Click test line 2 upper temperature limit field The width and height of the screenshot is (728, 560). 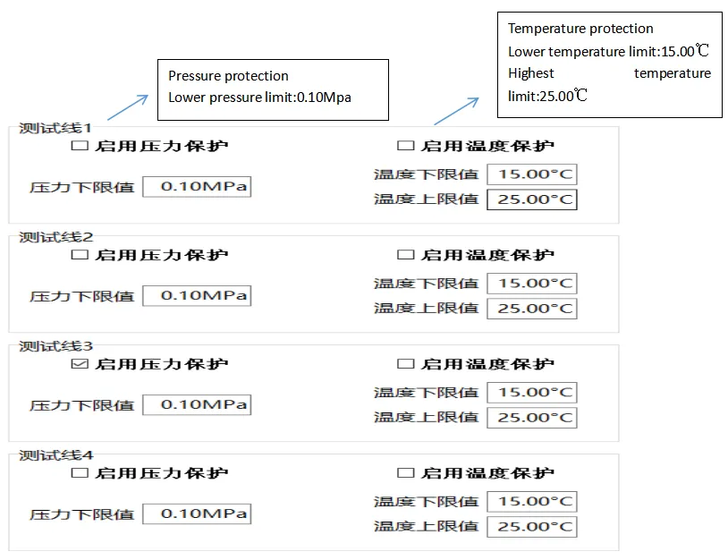coord(531,309)
